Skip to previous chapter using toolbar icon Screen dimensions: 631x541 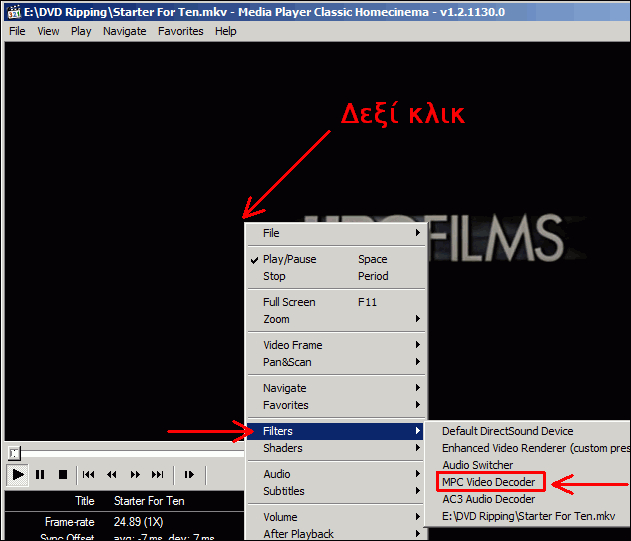tap(89, 475)
